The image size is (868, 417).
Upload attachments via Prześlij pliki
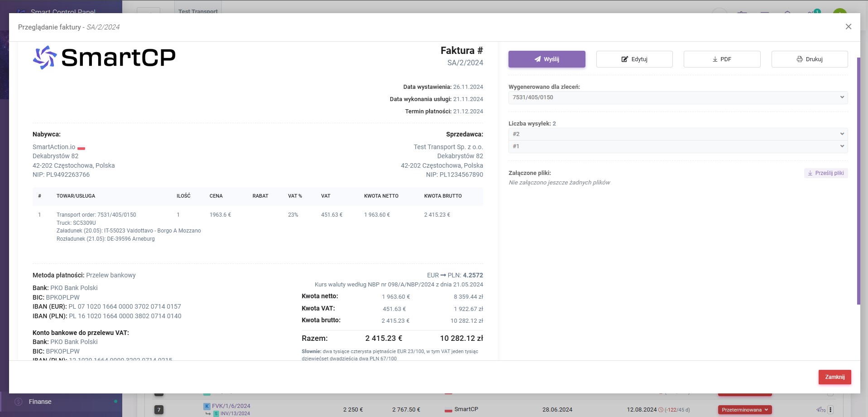826,173
